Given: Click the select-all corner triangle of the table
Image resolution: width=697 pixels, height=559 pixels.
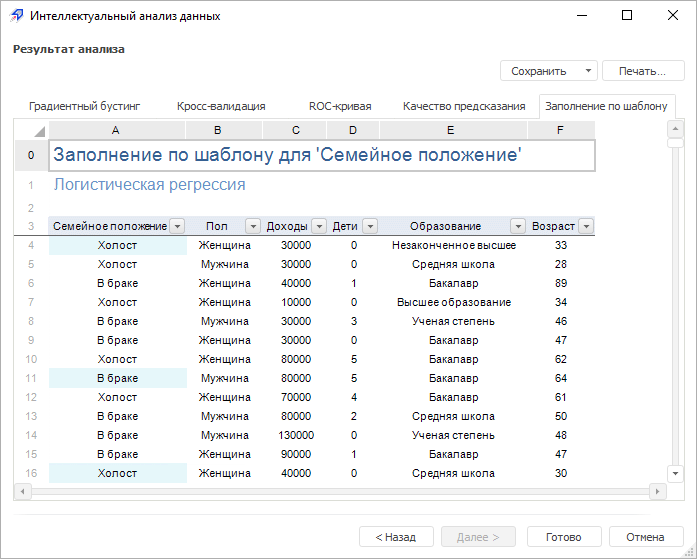Looking at the screenshot, I should pos(39,131).
